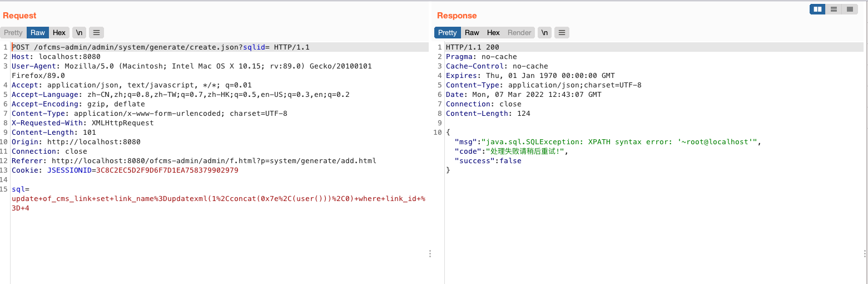Click the Expires header line
This screenshot has height=284, width=868.
point(530,76)
